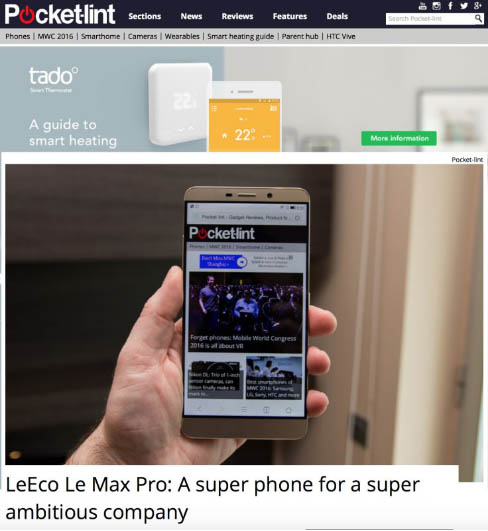Open the Deals section
Screen dimensions: 488x531
click(337, 16)
